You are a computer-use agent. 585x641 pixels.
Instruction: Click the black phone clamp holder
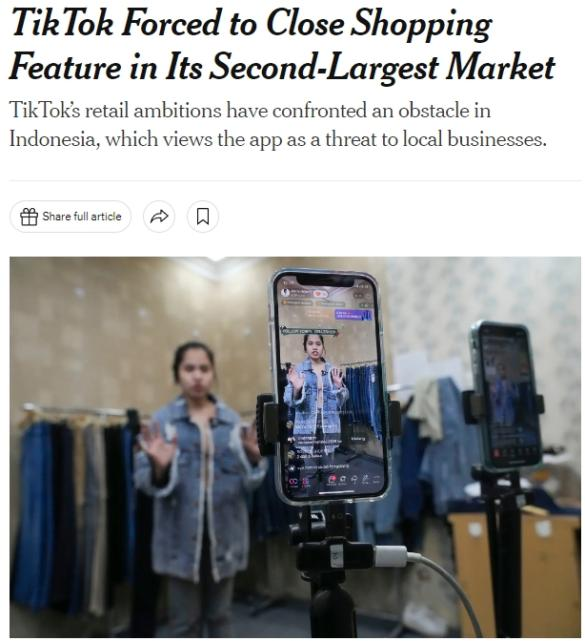267,424
